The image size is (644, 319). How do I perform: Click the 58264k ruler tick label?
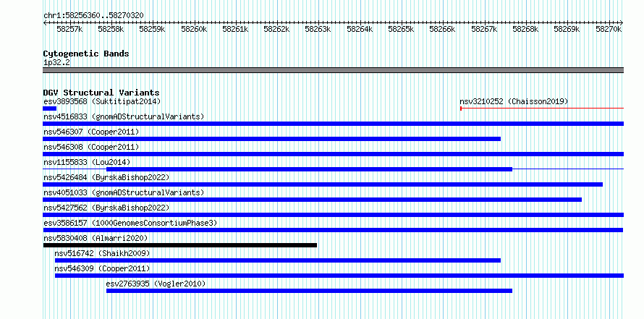pos(360,29)
